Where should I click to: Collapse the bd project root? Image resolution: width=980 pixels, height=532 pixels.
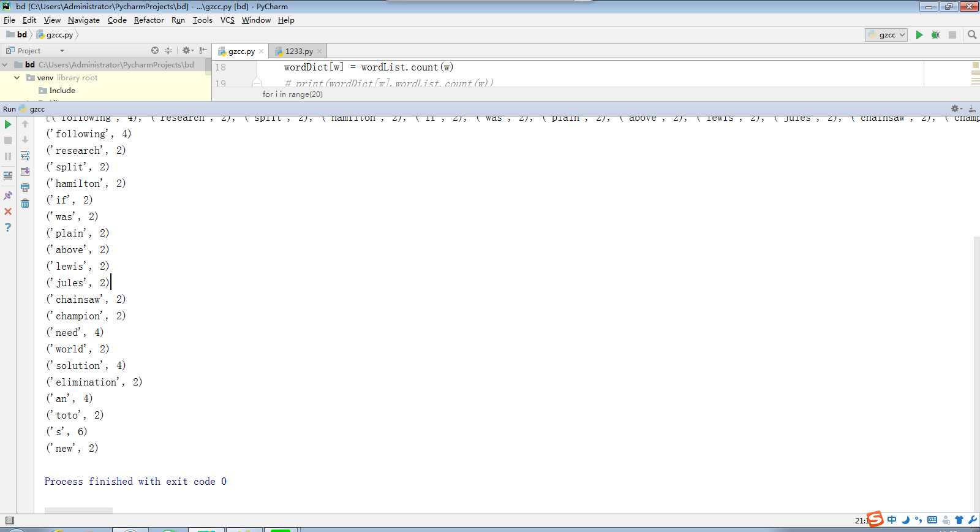point(6,64)
